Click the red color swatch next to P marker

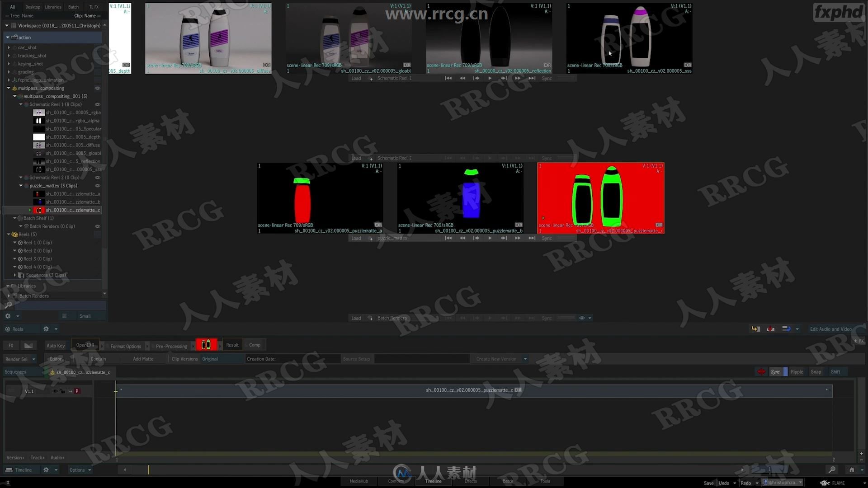coord(76,391)
